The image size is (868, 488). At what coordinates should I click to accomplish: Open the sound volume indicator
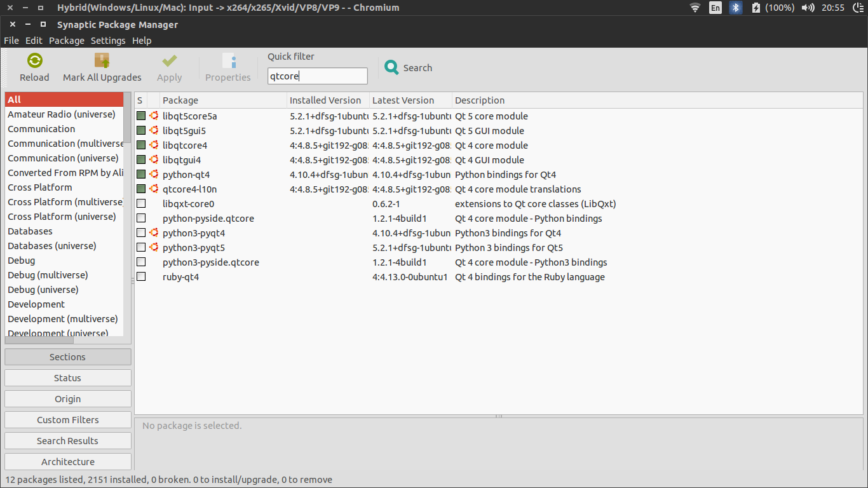click(808, 8)
